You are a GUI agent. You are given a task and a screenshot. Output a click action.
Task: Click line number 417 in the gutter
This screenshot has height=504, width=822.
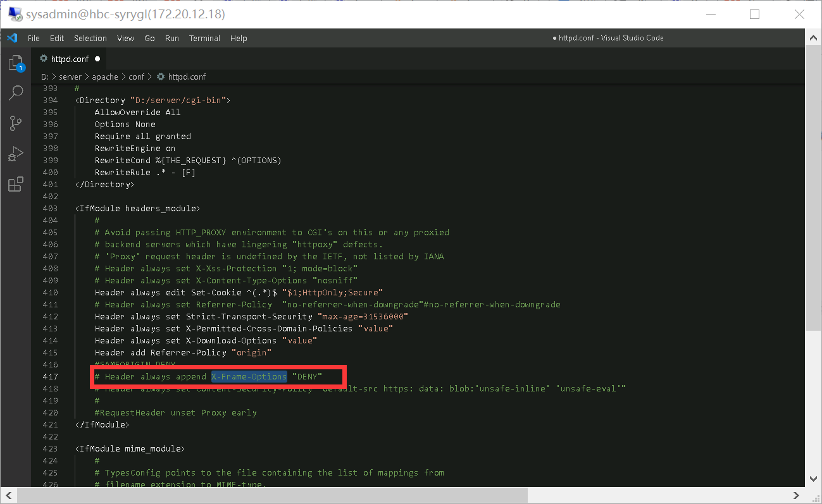50,376
